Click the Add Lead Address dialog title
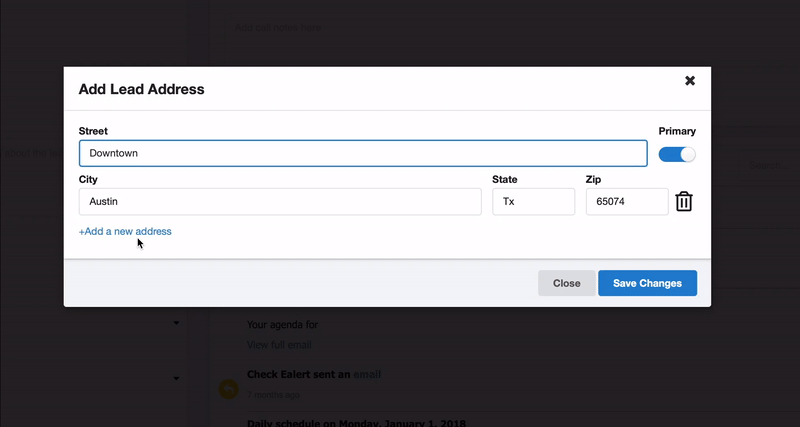800x427 pixels. (x=141, y=89)
